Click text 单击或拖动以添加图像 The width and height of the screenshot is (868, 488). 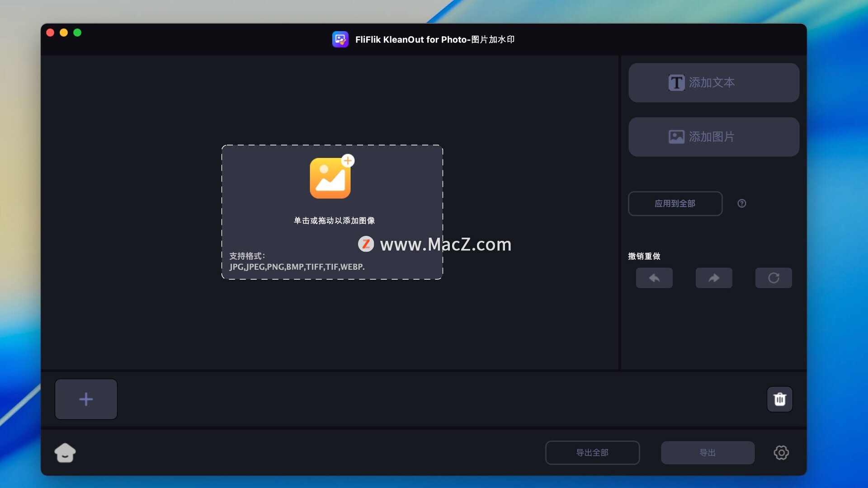335,221
